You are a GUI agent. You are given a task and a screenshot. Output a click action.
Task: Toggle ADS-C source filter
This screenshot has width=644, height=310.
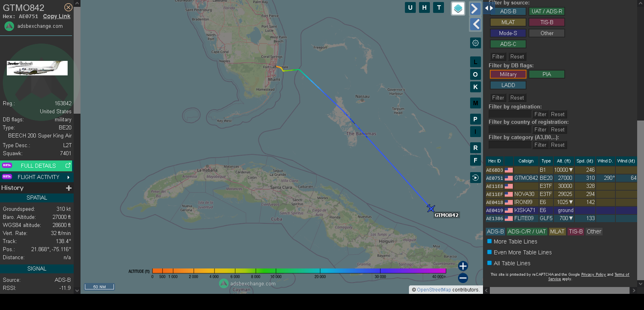(508, 44)
